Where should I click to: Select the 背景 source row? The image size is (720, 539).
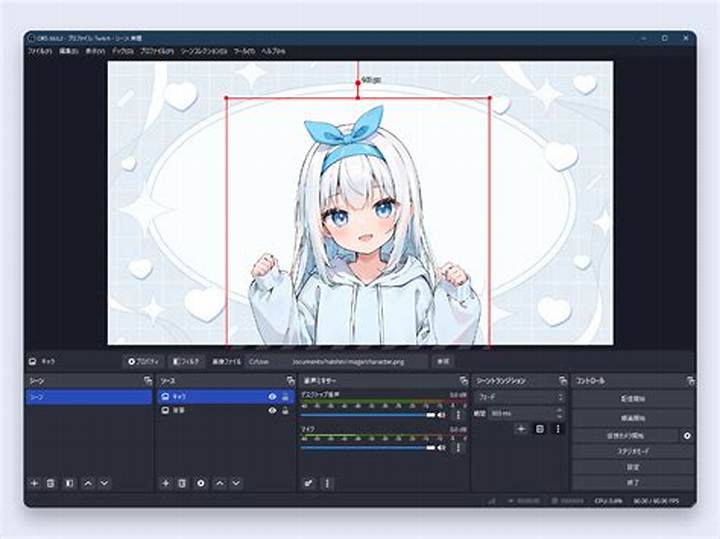pyautogui.click(x=226, y=410)
